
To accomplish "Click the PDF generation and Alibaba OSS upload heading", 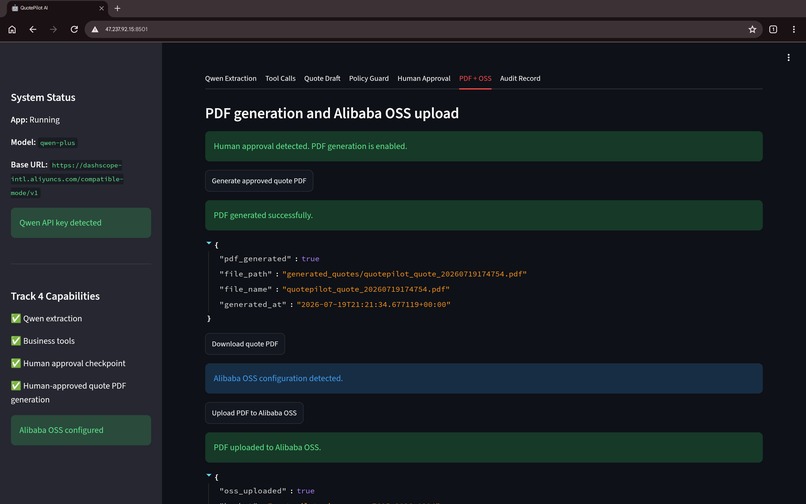I will click(332, 113).
